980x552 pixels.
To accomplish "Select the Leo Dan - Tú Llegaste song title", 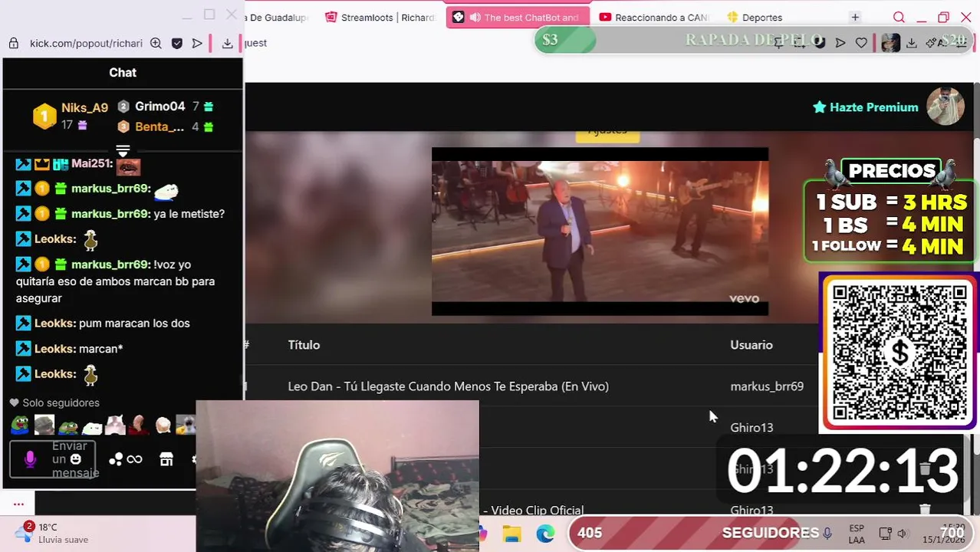I will click(x=449, y=386).
